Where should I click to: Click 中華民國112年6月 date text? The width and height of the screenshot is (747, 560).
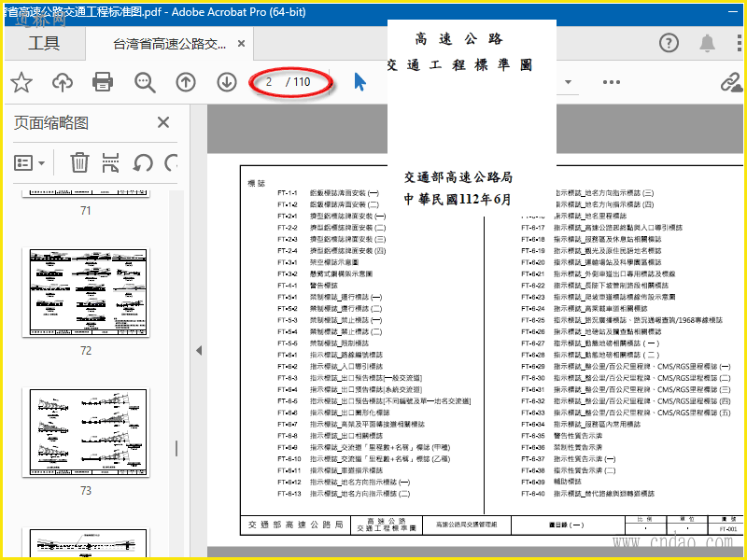(458, 199)
